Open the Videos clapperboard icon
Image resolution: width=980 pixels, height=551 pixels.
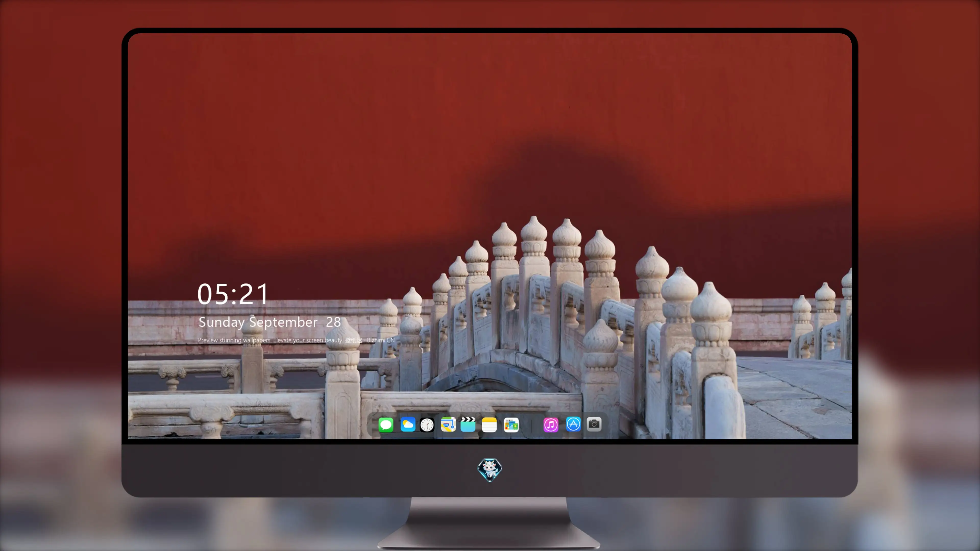468,424
